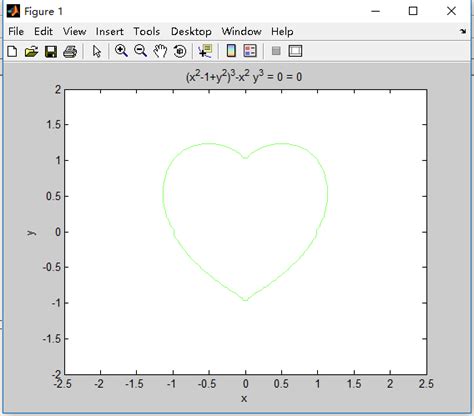The image size is (474, 416).
Task: Toggle the Insert Legend toolbar button
Action: tap(250, 51)
